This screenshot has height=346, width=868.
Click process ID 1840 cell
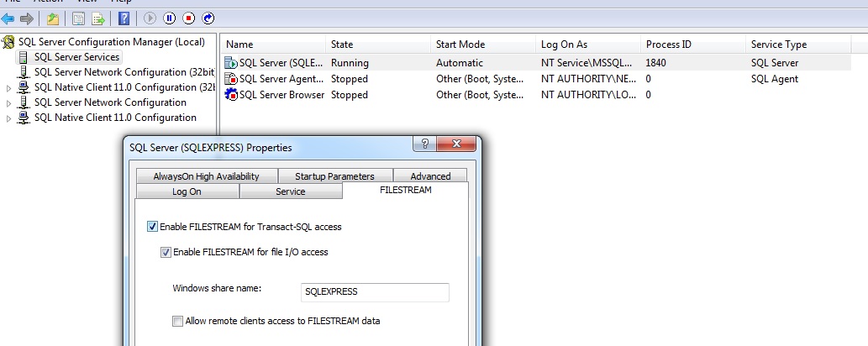(x=655, y=63)
